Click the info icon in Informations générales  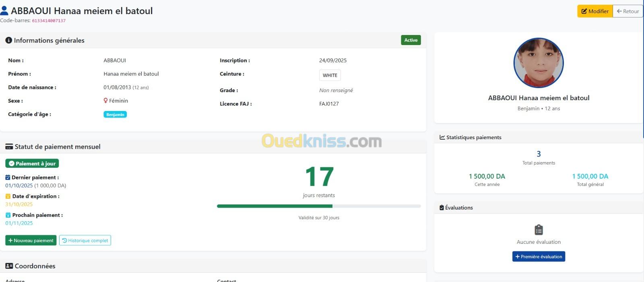(x=8, y=40)
